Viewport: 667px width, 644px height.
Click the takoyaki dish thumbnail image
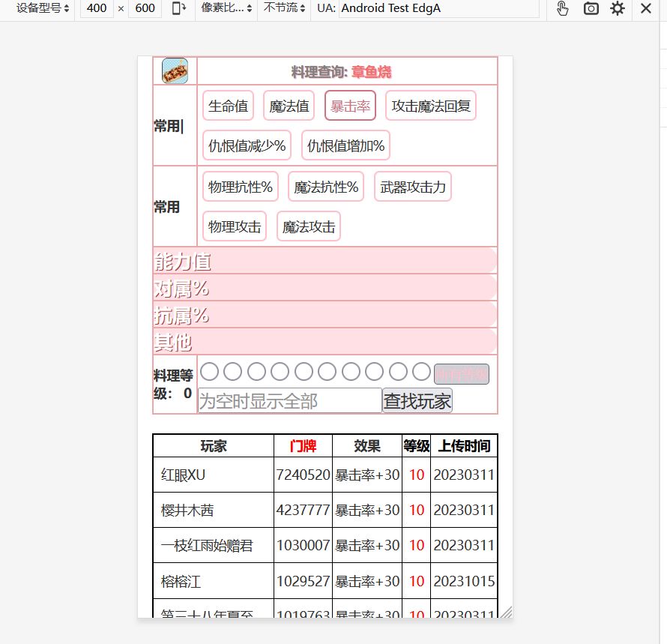pos(175,70)
